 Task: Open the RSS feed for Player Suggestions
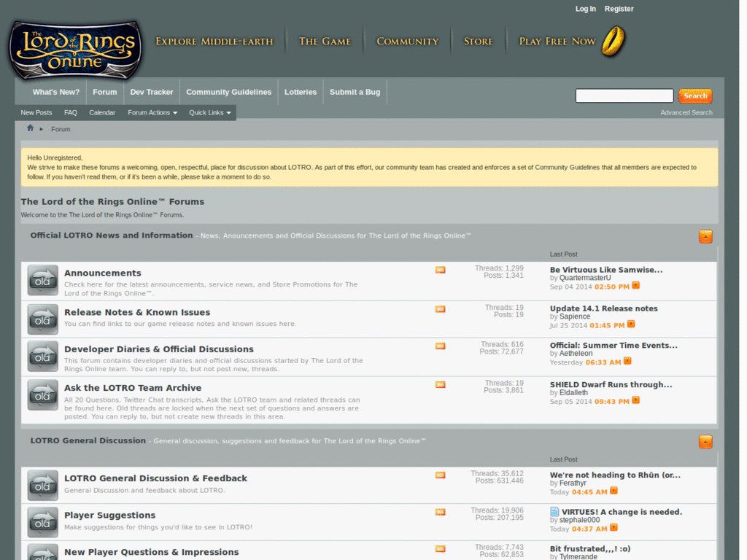tap(440, 513)
